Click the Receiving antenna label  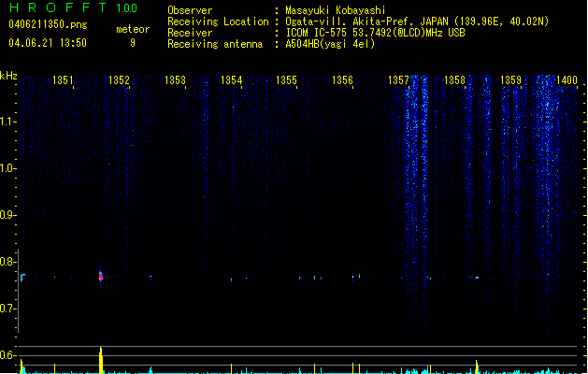(215, 44)
